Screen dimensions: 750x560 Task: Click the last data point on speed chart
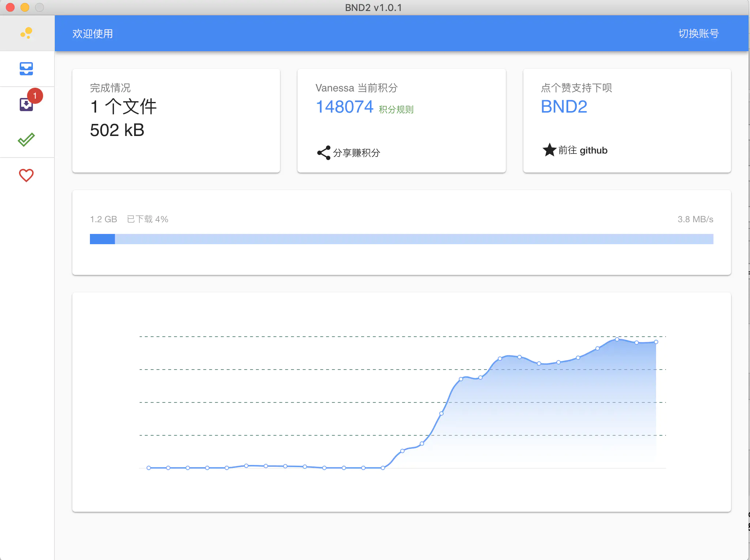pyautogui.click(x=656, y=342)
